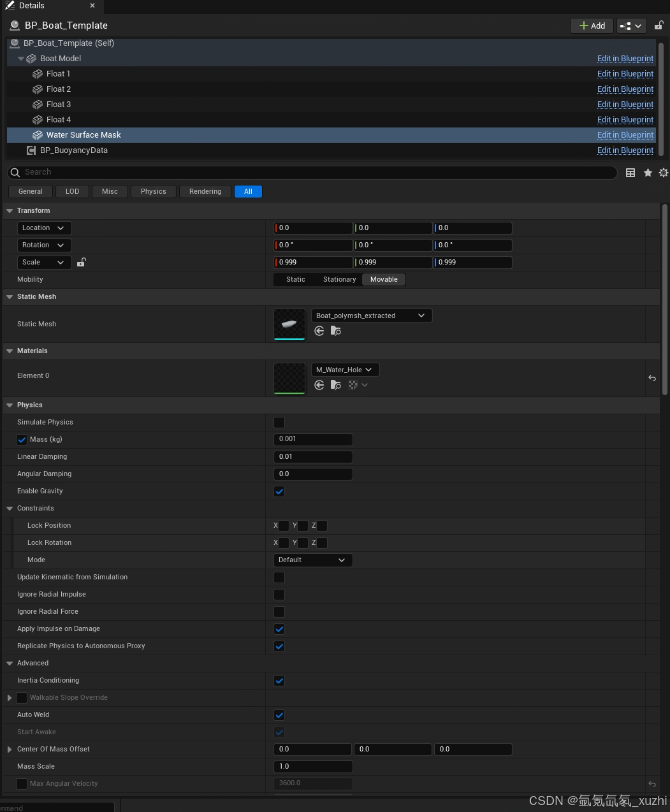Set Mobility to Movable
670x812 pixels.
click(384, 280)
